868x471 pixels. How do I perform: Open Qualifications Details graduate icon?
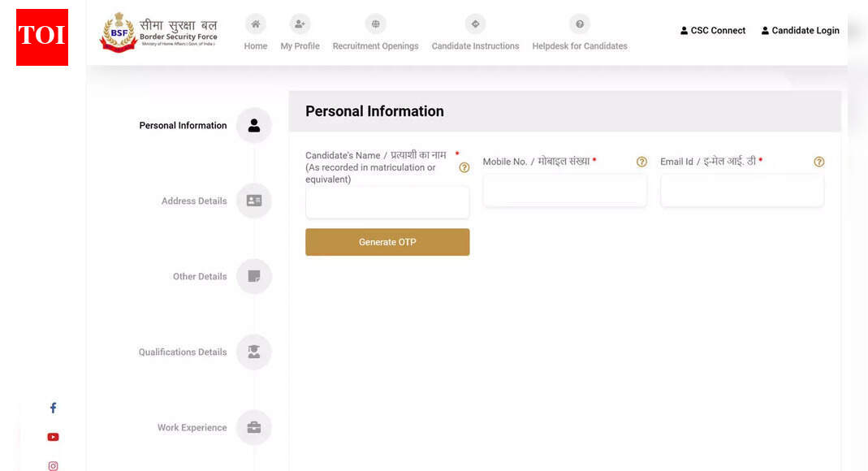click(254, 352)
